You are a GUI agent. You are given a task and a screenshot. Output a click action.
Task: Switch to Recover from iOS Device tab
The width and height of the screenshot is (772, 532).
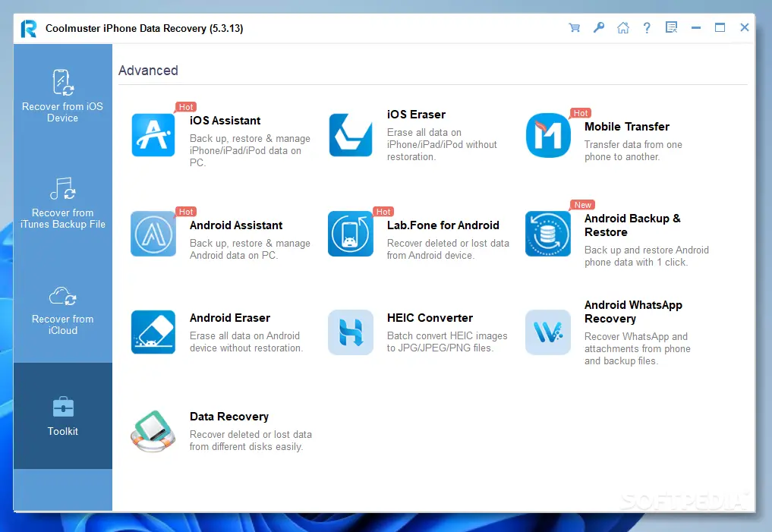(62, 96)
